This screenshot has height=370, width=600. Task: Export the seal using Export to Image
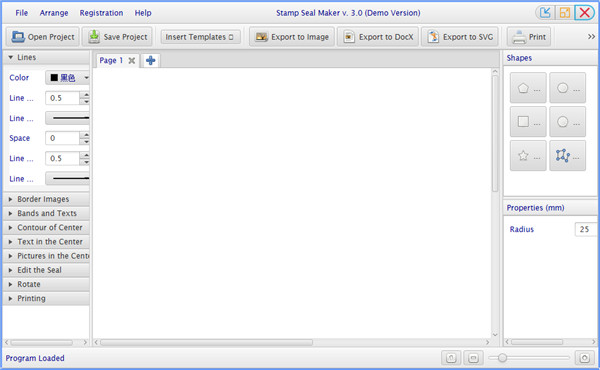(292, 37)
